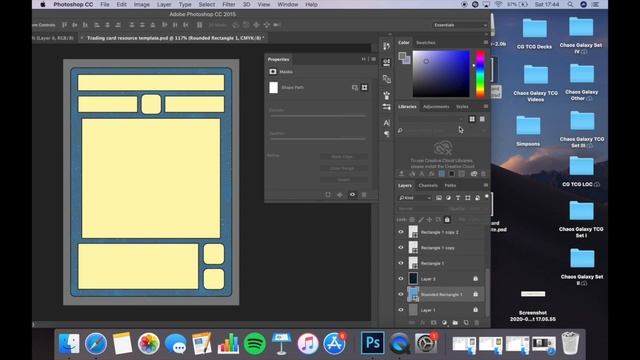Switch to the Channels tab

(x=428, y=185)
